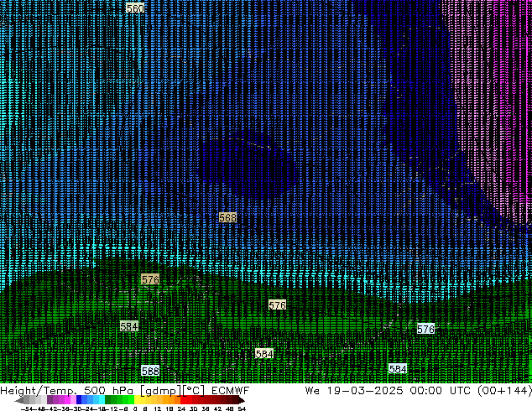532x411 pixels.
Task: Click the '00:00 UTC' time text
Action: click(x=440, y=391)
